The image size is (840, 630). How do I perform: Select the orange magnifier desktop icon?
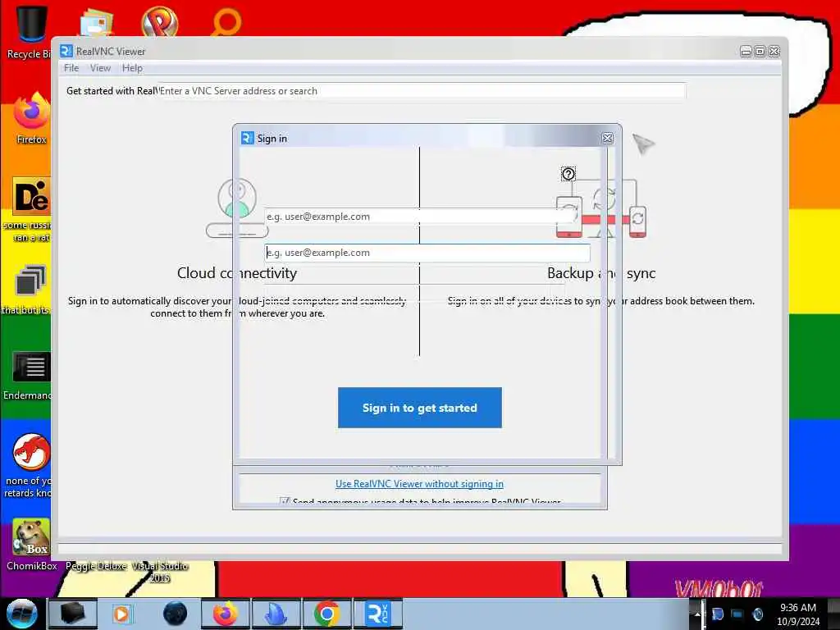click(x=226, y=21)
